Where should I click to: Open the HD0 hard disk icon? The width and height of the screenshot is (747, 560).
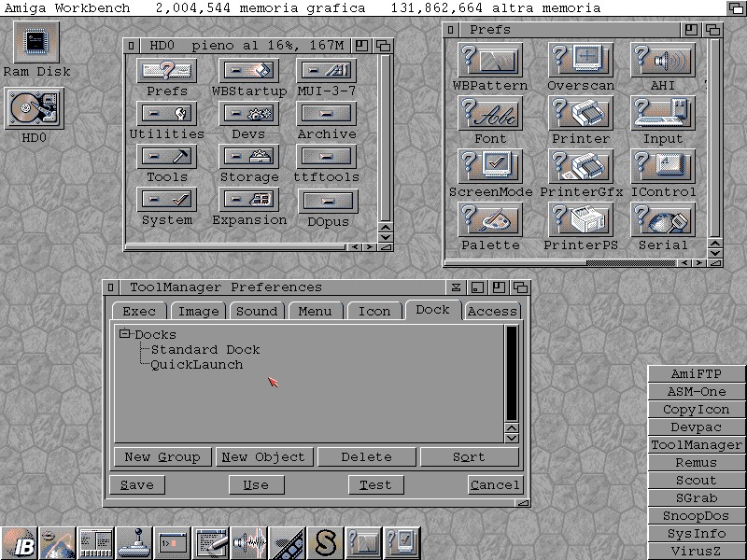tap(35, 110)
